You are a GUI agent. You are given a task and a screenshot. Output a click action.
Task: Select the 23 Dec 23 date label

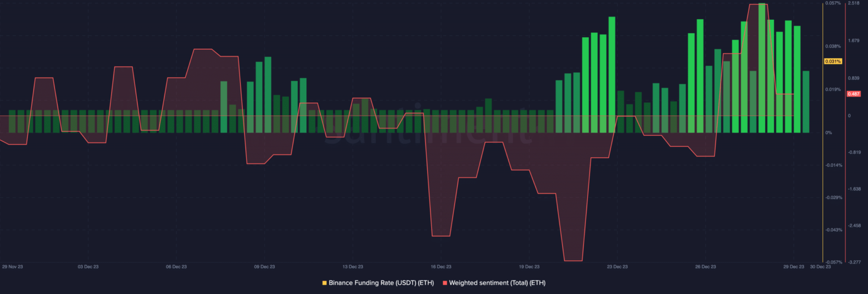[617, 266]
